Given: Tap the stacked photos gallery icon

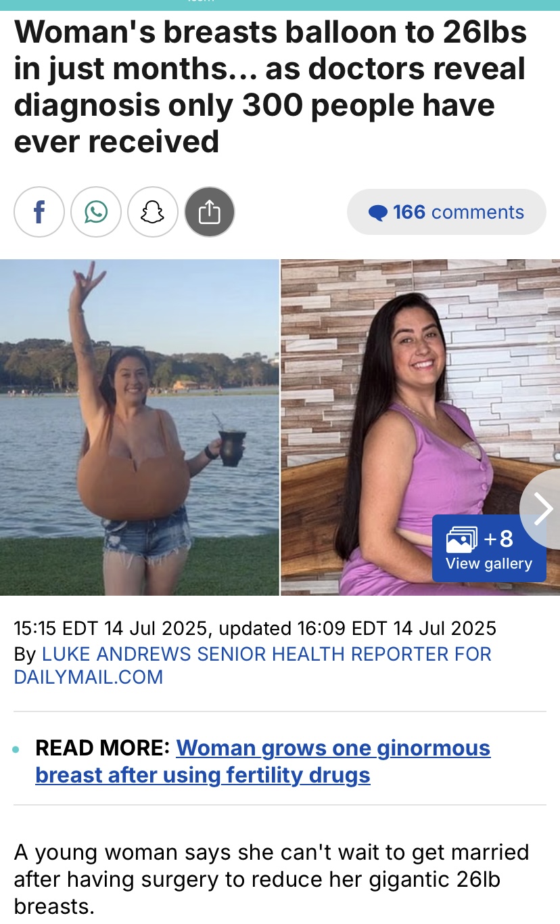Looking at the screenshot, I should pyautogui.click(x=462, y=540).
